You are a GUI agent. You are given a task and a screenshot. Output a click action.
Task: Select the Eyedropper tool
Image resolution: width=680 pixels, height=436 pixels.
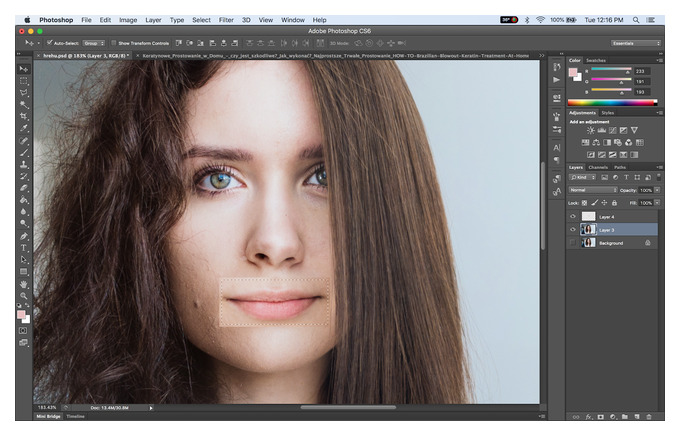pos(23,128)
